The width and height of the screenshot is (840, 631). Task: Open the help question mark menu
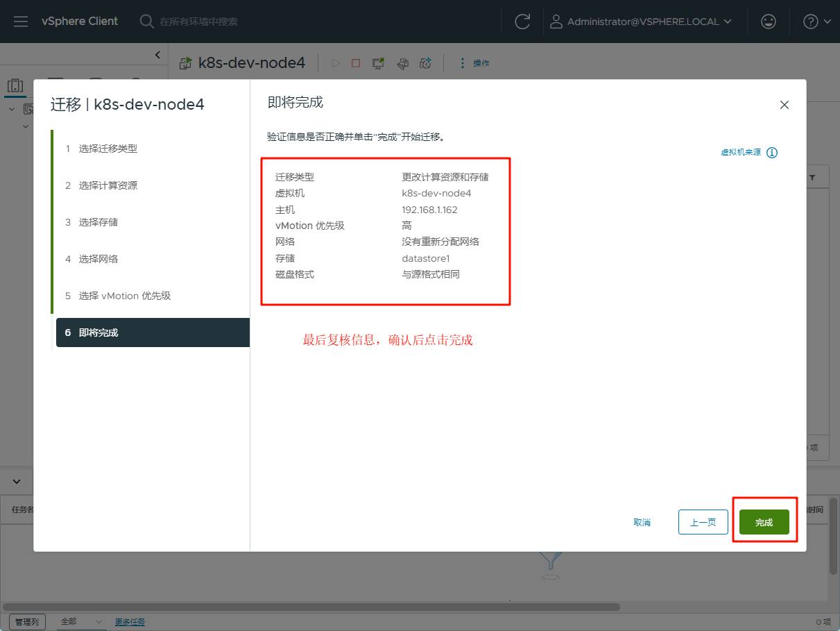(816, 22)
